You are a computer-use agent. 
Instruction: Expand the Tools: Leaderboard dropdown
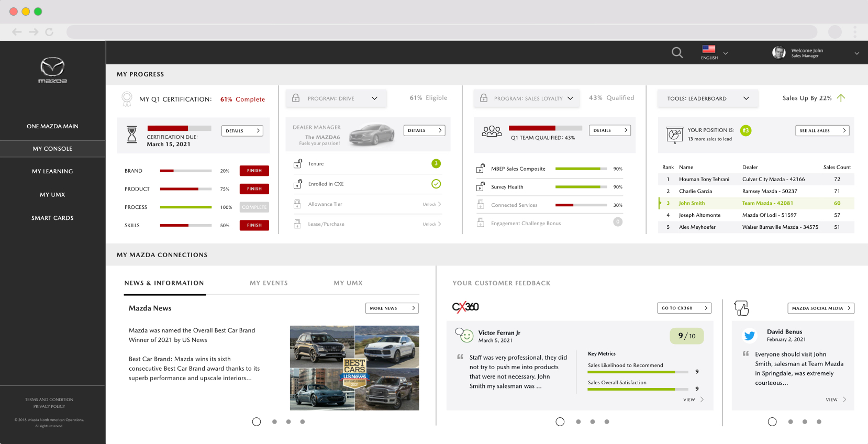point(708,98)
